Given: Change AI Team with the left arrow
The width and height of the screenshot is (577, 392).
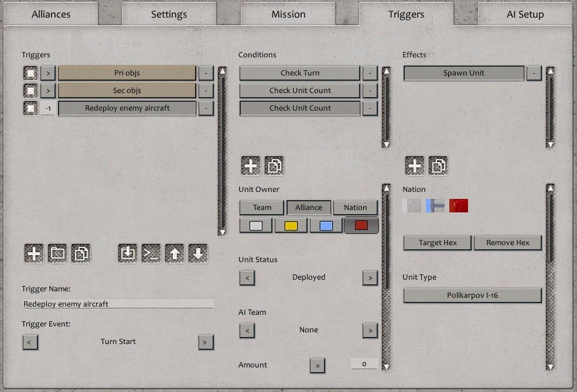Looking at the screenshot, I should point(247,331).
